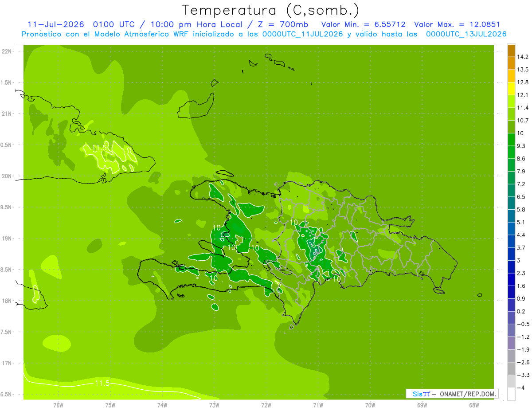This screenshot has height=411, width=532.
Task: Click the "68W" longitude axis label
Action: 474,405
